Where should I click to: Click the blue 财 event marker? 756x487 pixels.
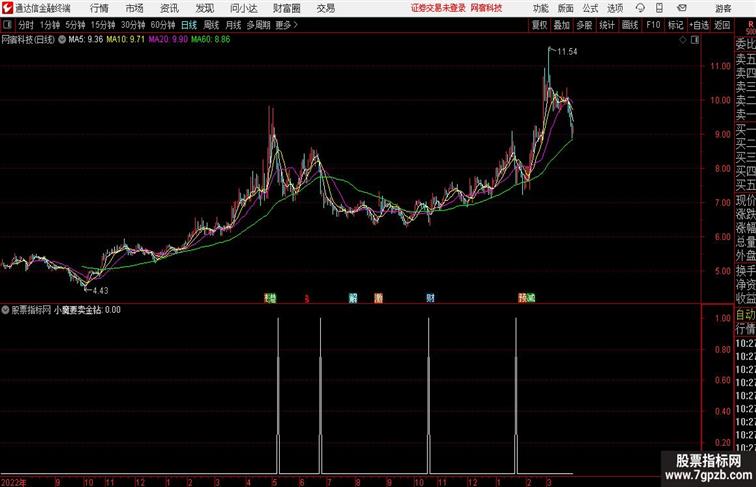(430, 298)
